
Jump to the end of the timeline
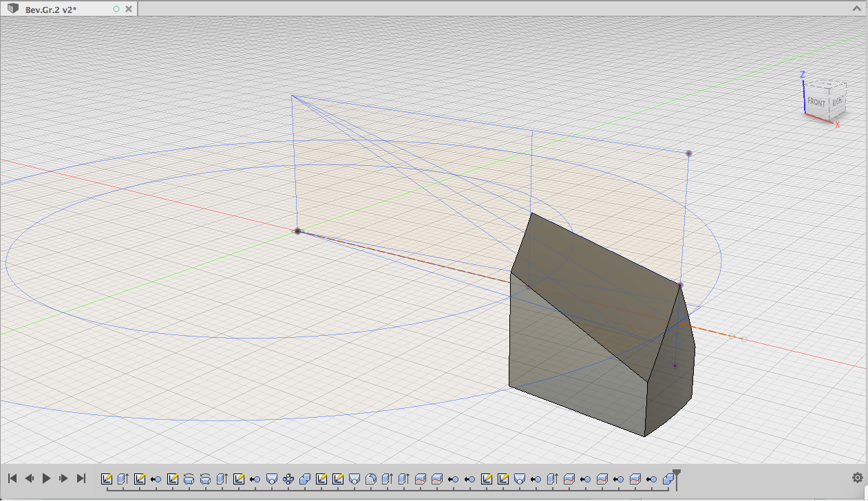coord(81,477)
